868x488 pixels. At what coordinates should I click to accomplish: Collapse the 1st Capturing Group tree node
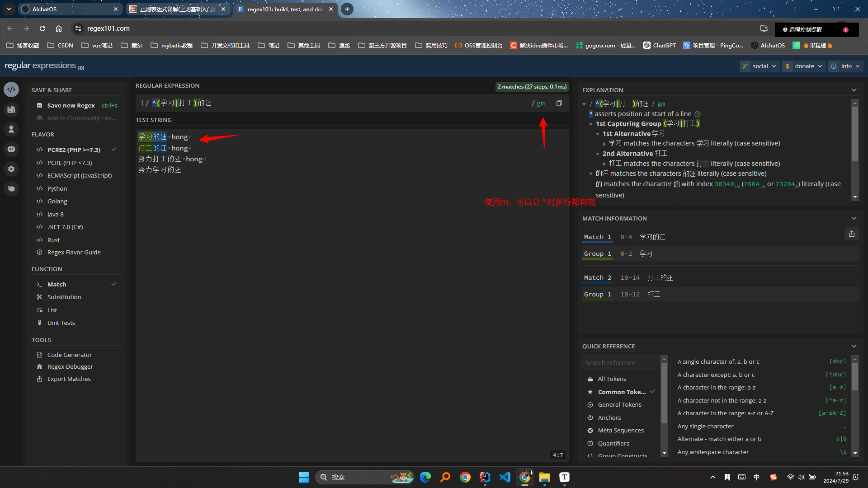[591, 124]
